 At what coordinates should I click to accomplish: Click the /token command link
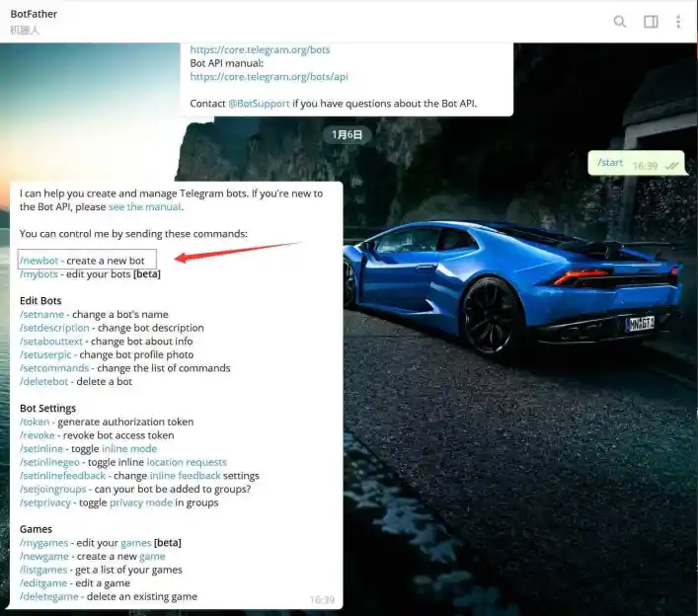point(35,422)
